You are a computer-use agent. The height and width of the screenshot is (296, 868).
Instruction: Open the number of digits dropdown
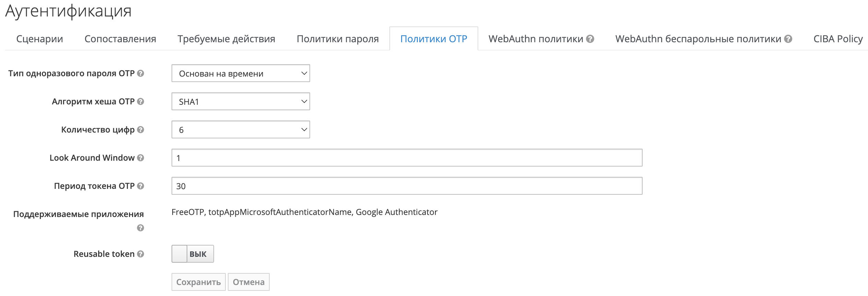pos(241,130)
